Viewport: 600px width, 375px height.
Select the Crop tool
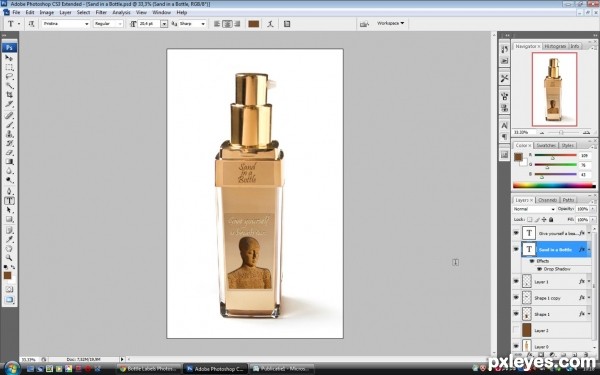point(9,95)
